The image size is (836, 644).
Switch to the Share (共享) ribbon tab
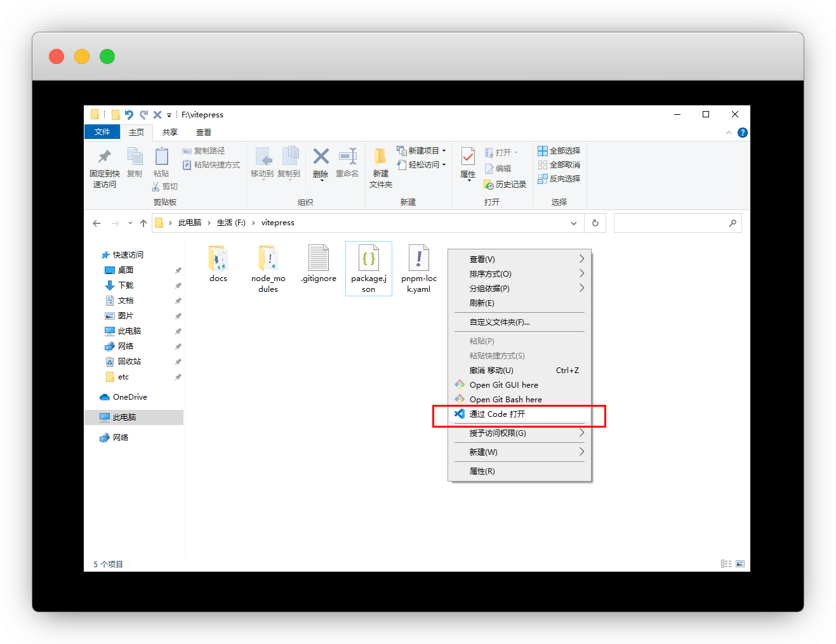point(169,132)
